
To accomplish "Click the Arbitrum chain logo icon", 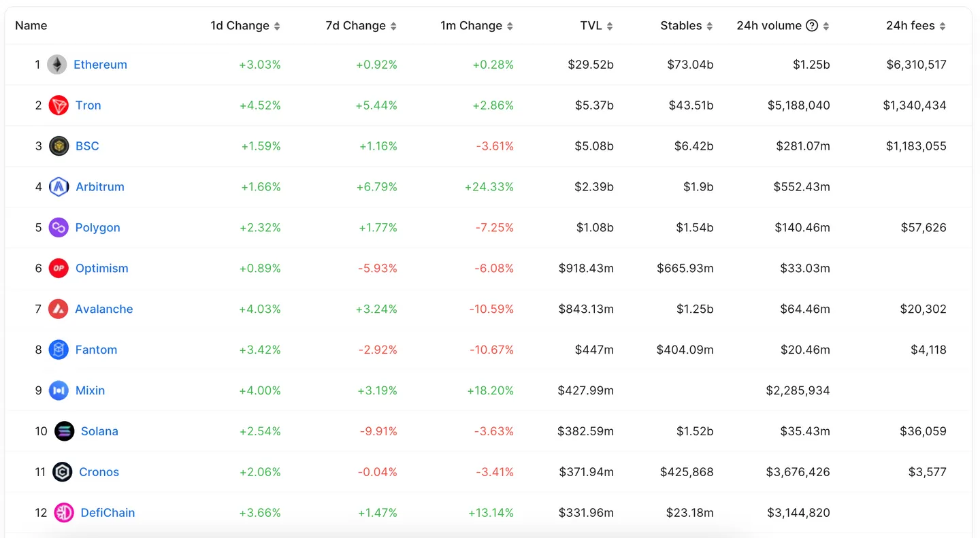I will (59, 187).
